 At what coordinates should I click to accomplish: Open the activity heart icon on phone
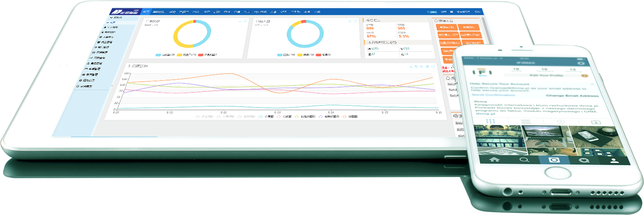584,161
